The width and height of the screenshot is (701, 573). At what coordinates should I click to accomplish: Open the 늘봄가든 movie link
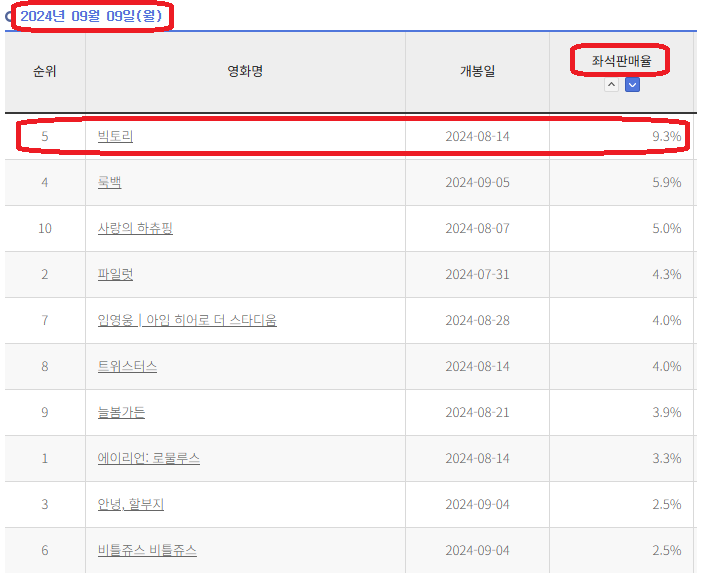pos(121,412)
